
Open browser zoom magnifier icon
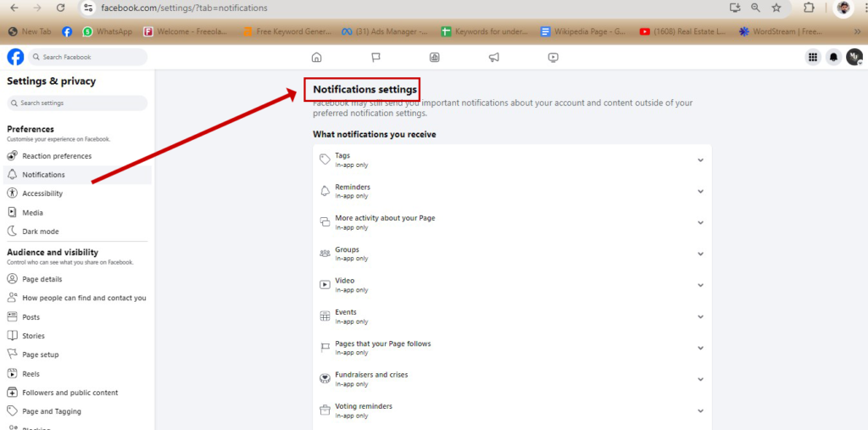755,8
